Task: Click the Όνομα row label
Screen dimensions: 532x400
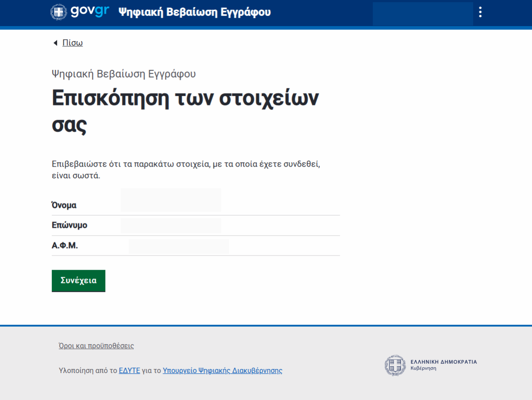Action: [64, 205]
